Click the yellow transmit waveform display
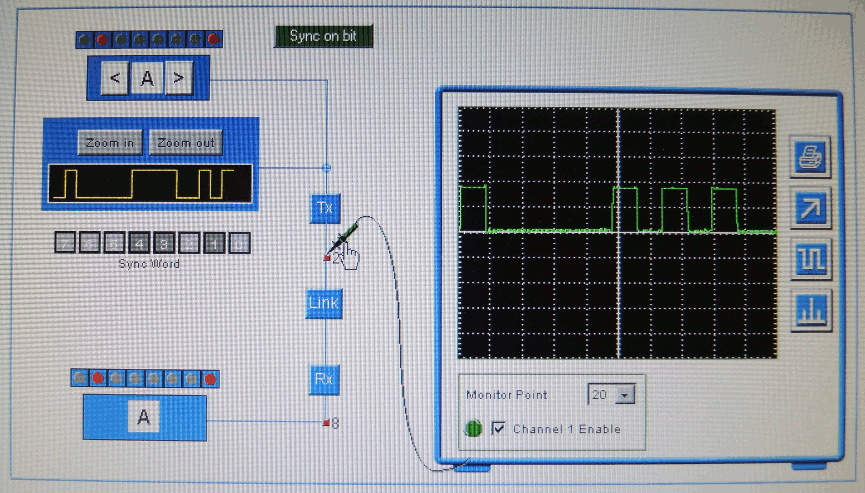Image resolution: width=865 pixels, height=493 pixels. coord(150,184)
